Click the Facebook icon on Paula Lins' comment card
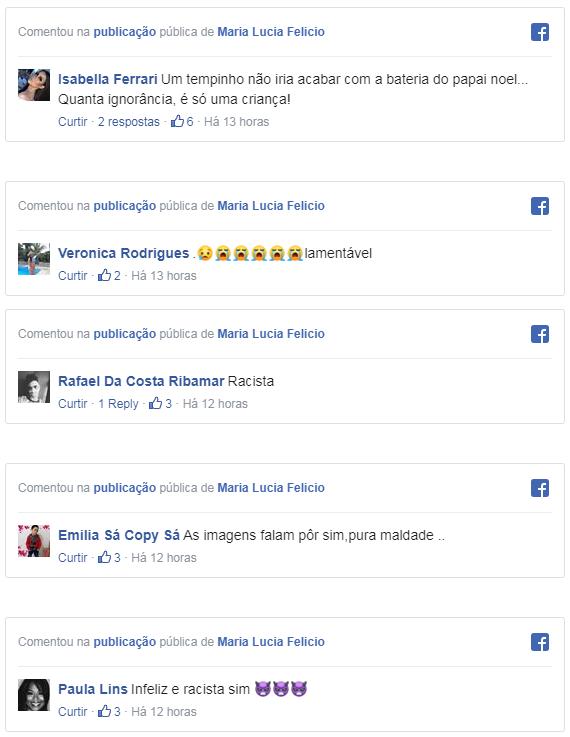 click(x=540, y=642)
